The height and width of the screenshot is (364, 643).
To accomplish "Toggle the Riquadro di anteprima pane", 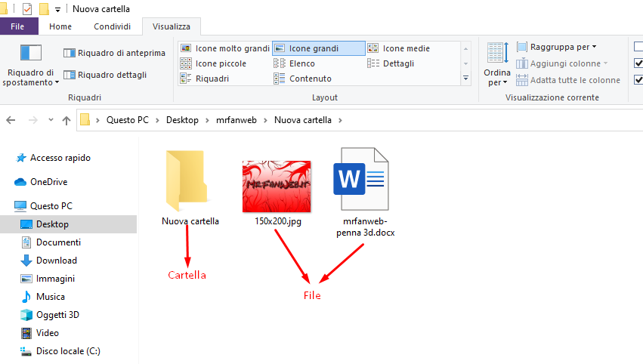I will pyautogui.click(x=114, y=53).
